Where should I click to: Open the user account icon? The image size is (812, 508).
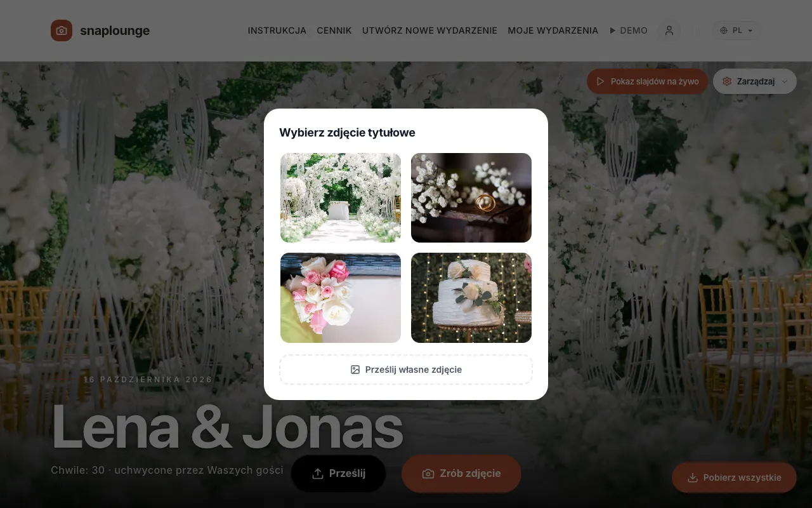(x=669, y=30)
